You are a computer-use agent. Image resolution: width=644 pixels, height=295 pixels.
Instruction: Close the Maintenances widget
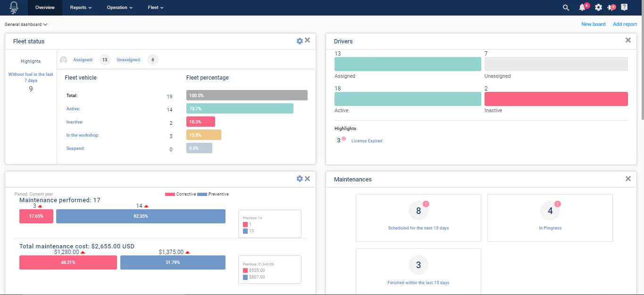[x=628, y=179]
